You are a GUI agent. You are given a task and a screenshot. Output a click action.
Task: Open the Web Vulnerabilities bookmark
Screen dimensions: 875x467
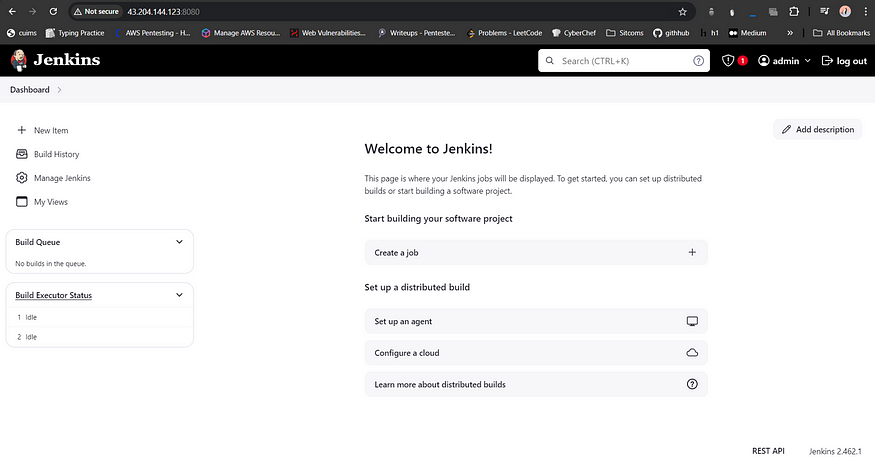tap(328, 33)
